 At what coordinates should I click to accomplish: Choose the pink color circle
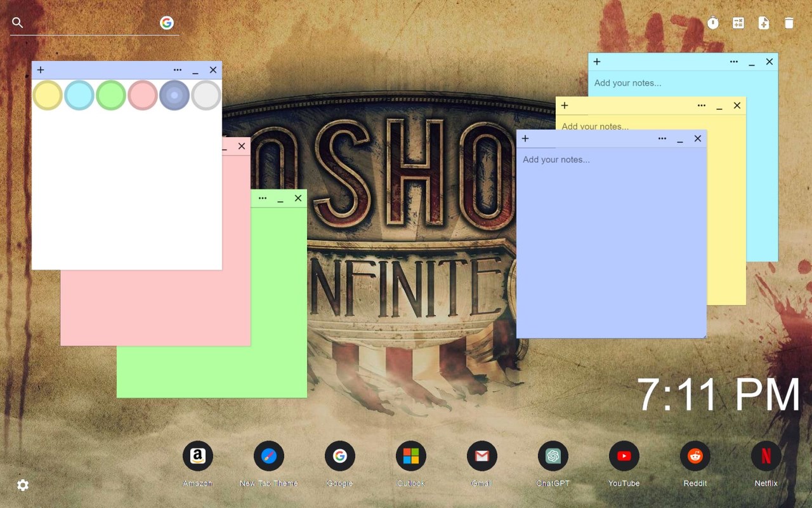point(143,95)
